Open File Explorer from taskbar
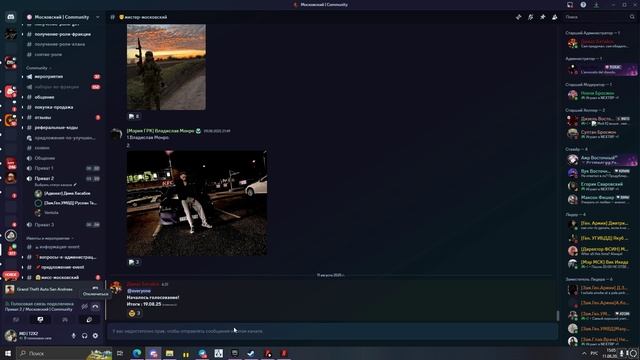Viewport: 640px width, 360px height. 169,353
